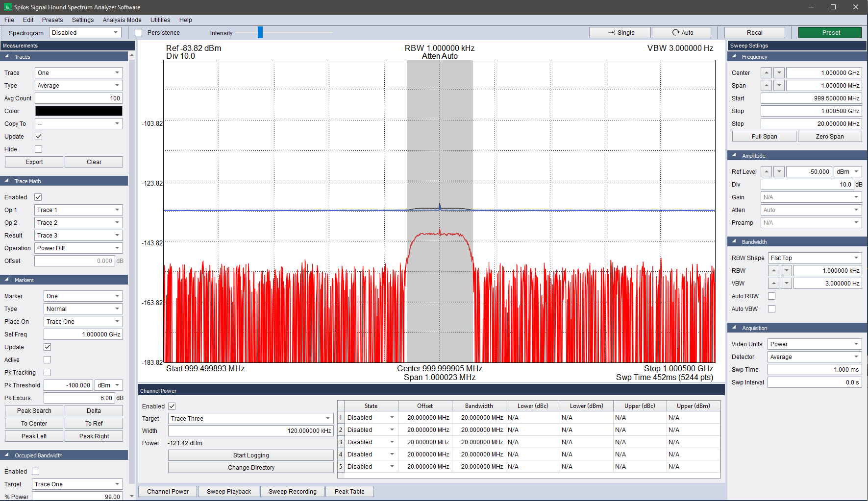Switch to the Sweep Playback tab
The width and height of the screenshot is (868, 501).
tap(229, 492)
